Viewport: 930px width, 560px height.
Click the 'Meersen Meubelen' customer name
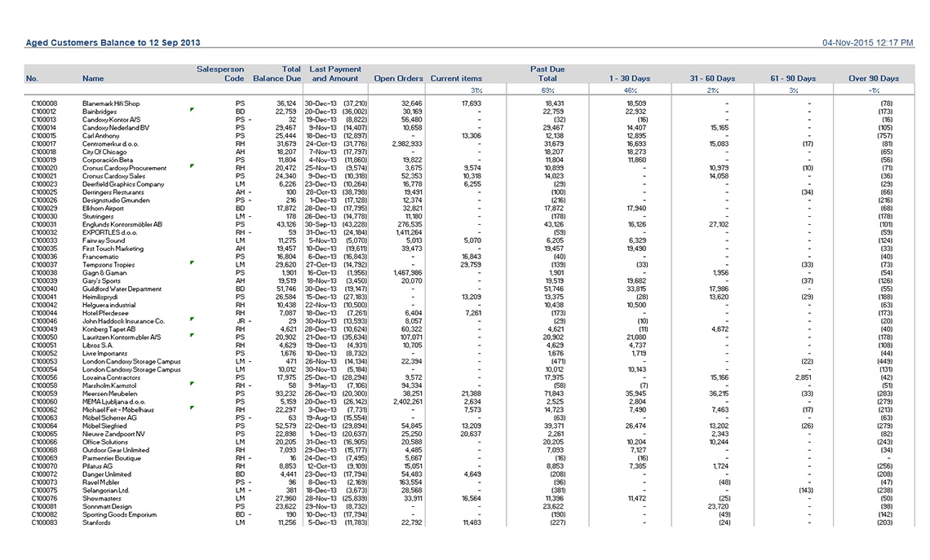tap(110, 394)
